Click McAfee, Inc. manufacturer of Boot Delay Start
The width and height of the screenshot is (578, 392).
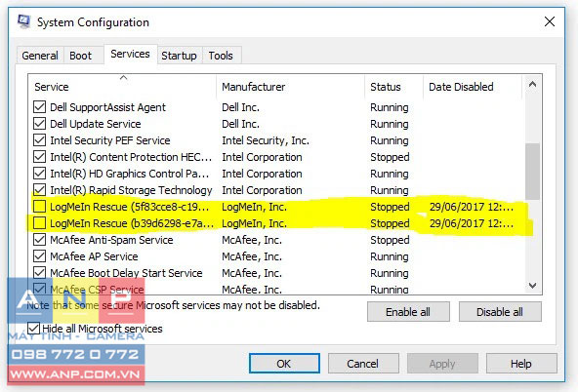tap(252, 273)
